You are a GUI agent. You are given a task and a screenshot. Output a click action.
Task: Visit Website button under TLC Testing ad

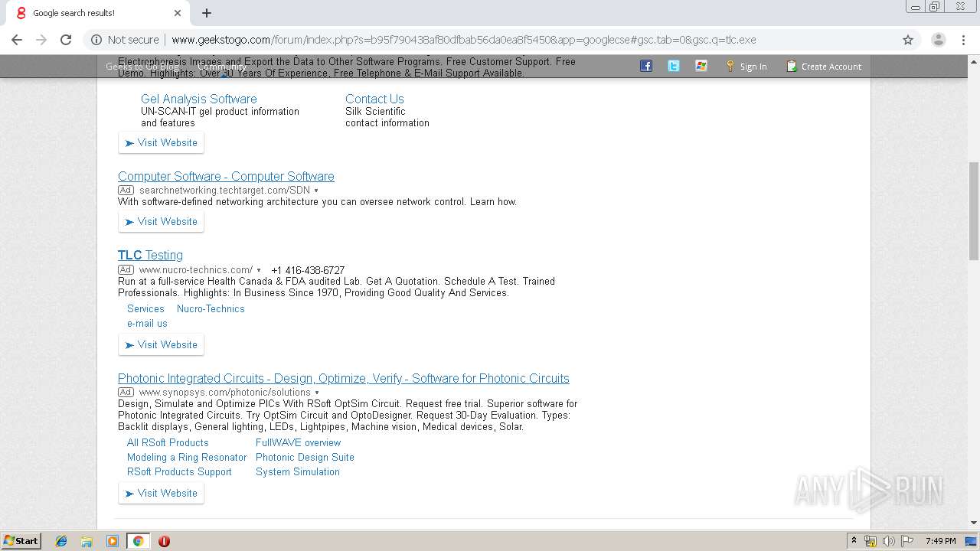tap(161, 345)
